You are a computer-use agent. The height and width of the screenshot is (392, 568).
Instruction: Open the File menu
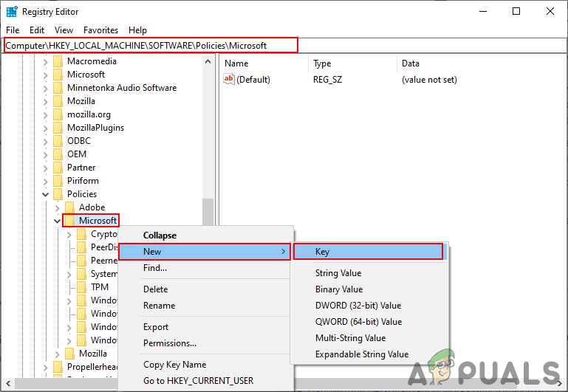click(x=13, y=30)
